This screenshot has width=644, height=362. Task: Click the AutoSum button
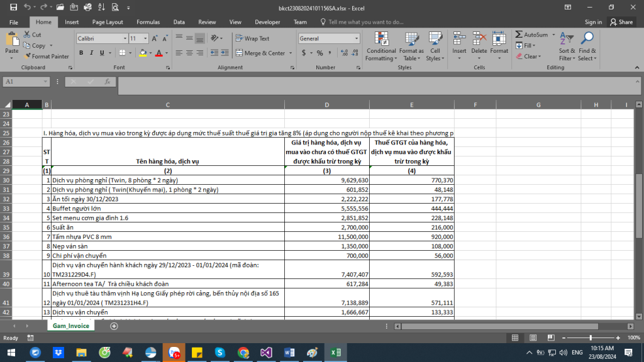pos(532,35)
